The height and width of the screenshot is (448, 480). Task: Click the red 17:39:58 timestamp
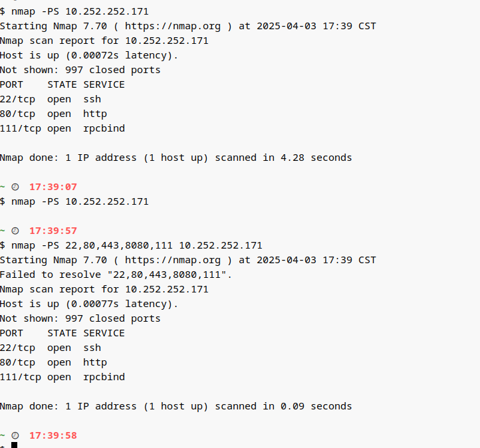[53, 436]
